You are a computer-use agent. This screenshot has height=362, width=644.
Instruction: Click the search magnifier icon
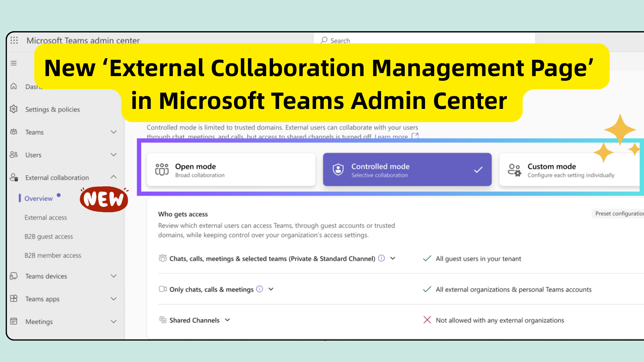(x=324, y=40)
